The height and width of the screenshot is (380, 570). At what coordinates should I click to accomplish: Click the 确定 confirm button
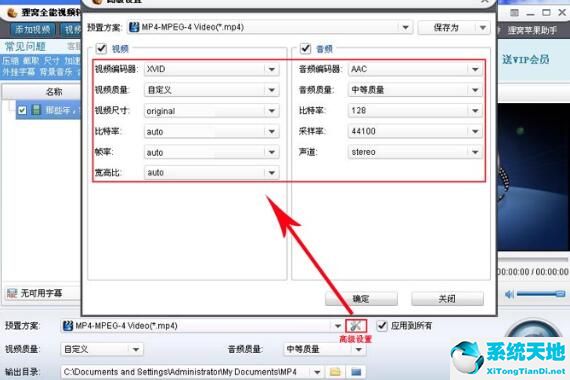361,299
